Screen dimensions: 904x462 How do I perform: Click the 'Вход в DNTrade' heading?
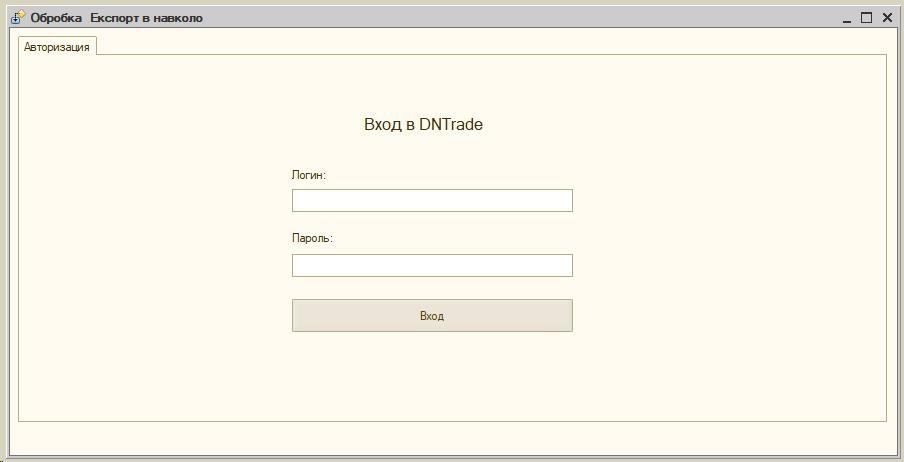pyautogui.click(x=423, y=125)
